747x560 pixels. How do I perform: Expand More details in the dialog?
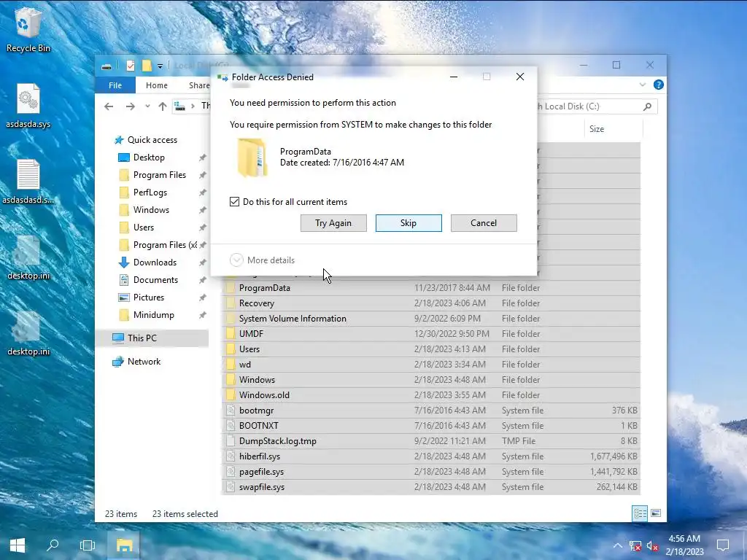(263, 260)
